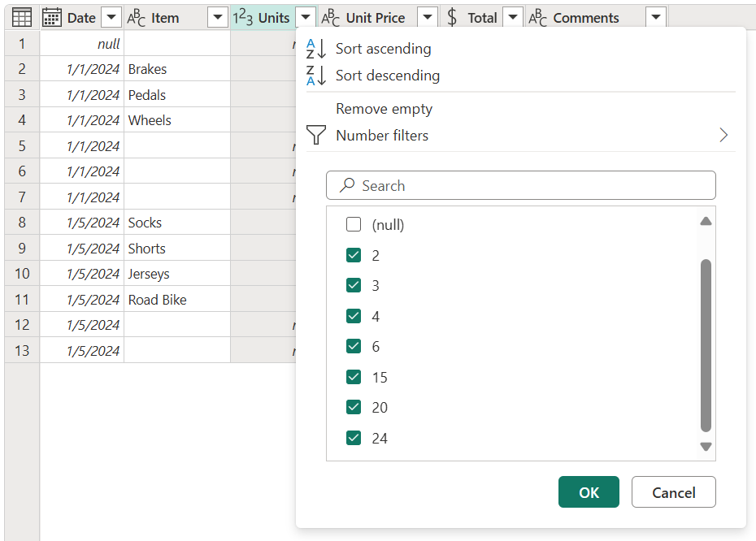Cancel the filter menu

tap(673, 491)
